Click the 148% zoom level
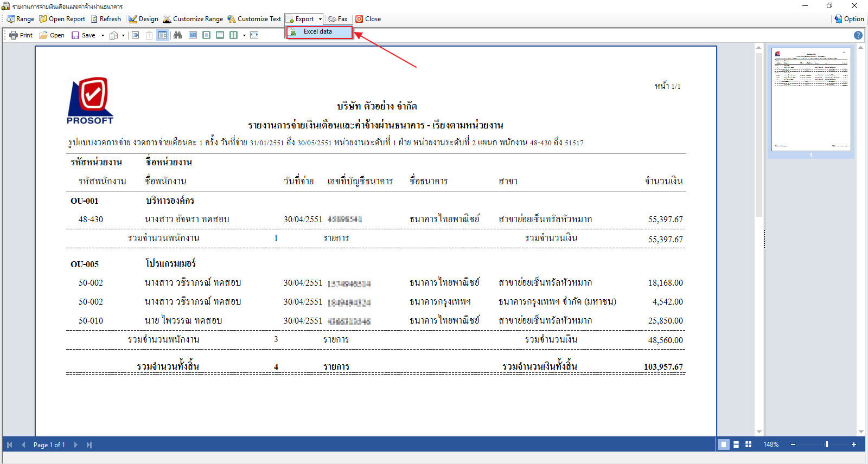This screenshot has width=868, height=464. (771, 444)
